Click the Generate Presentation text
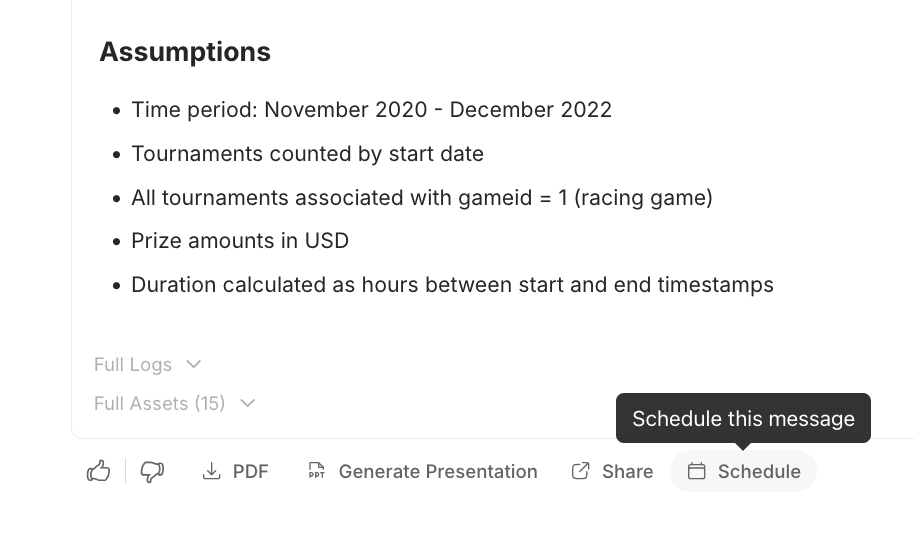Screen dimensions: 914x543 point(438,471)
